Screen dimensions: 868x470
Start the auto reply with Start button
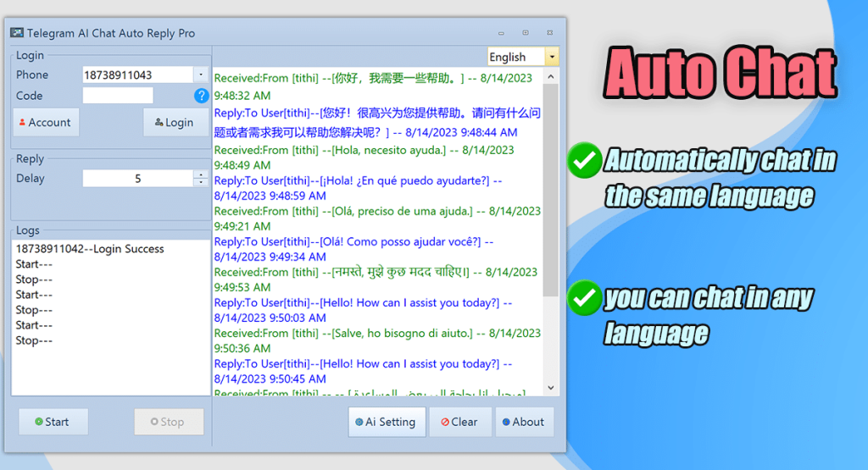point(53,422)
